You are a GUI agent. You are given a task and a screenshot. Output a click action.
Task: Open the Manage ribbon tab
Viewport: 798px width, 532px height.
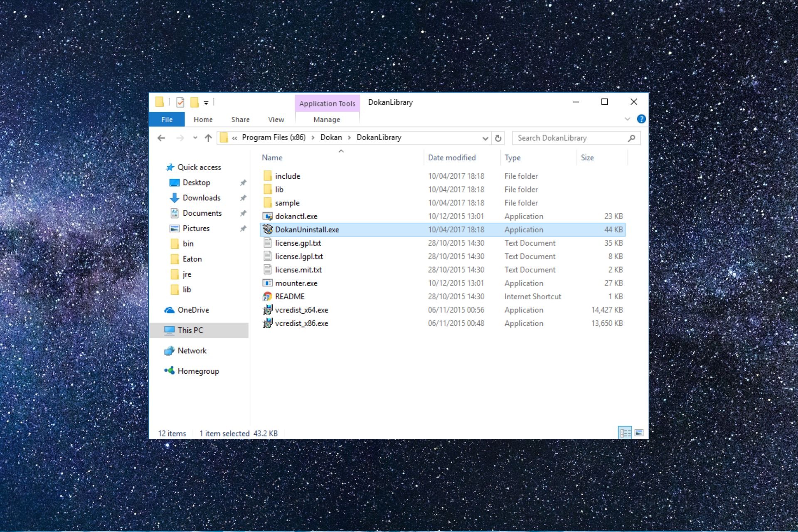click(327, 119)
